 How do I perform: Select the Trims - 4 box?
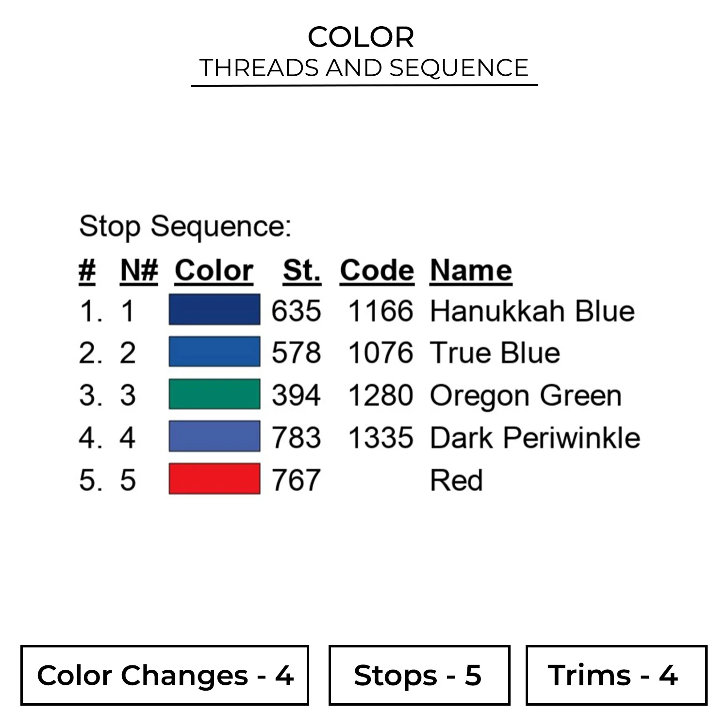[x=616, y=675]
